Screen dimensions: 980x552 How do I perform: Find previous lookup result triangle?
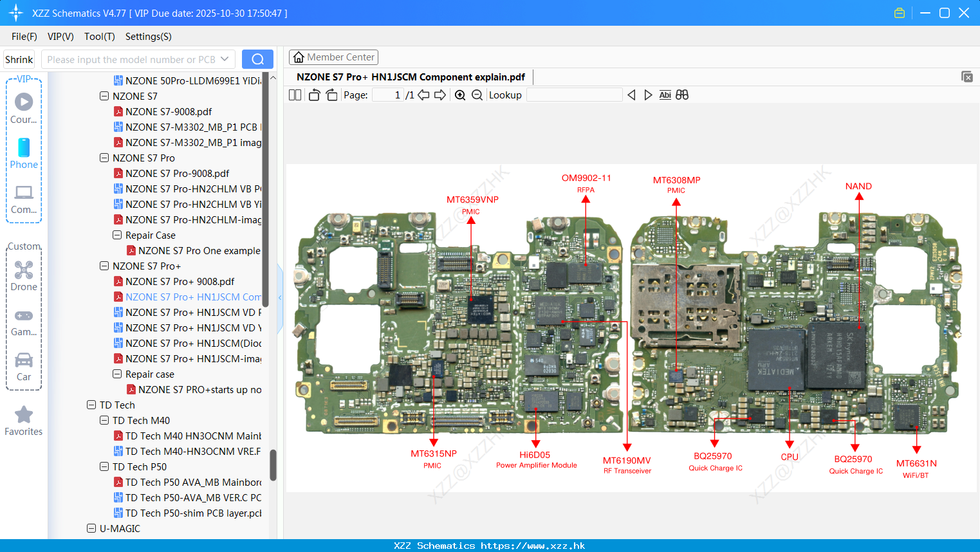coord(631,95)
